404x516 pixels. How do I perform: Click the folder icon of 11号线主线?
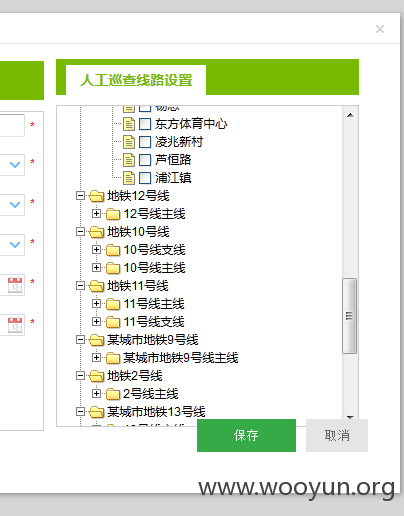[x=113, y=304]
